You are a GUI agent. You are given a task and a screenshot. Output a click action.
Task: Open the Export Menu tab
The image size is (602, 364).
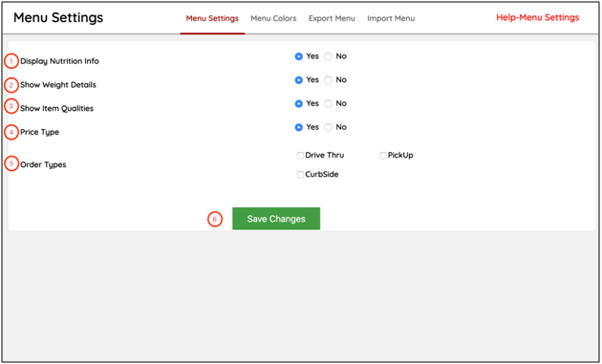(x=332, y=18)
